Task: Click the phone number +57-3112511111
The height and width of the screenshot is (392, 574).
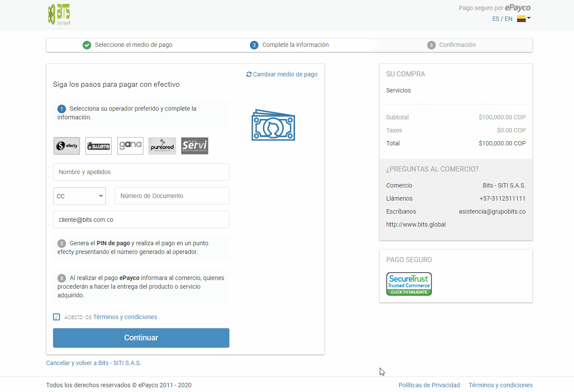Action: tap(502, 198)
